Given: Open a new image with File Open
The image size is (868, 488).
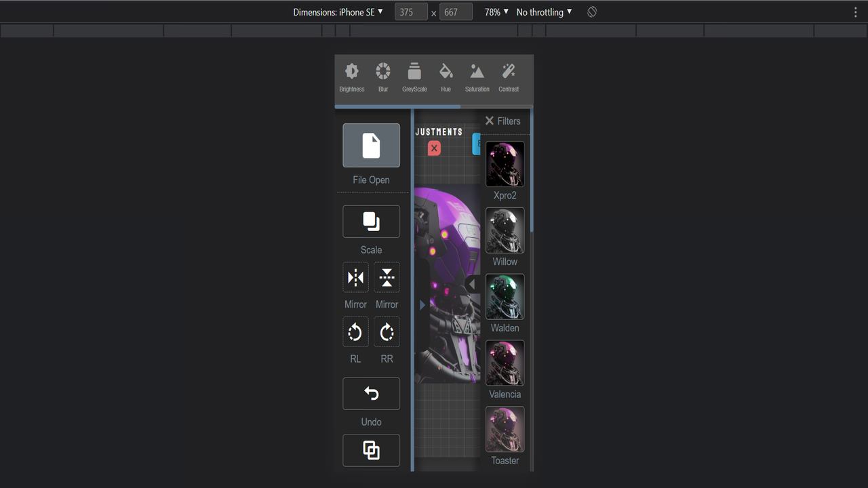Looking at the screenshot, I should [x=371, y=145].
